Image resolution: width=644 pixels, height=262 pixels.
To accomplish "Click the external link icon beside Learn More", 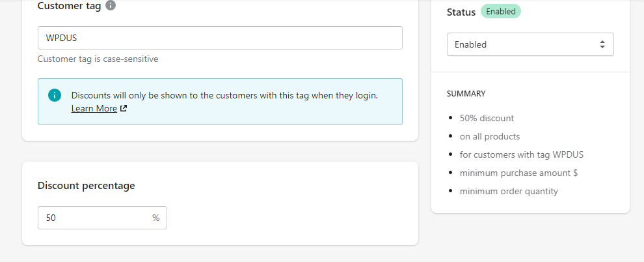I will (124, 109).
